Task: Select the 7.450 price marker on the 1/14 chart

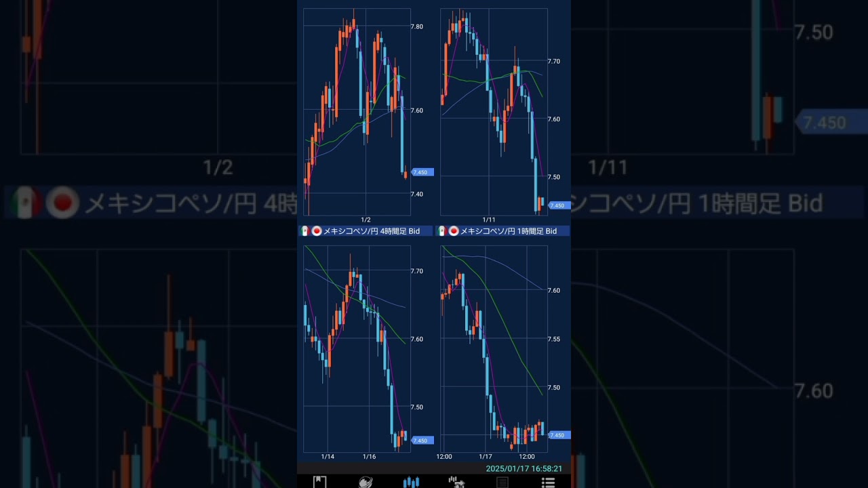Action: tap(422, 441)
